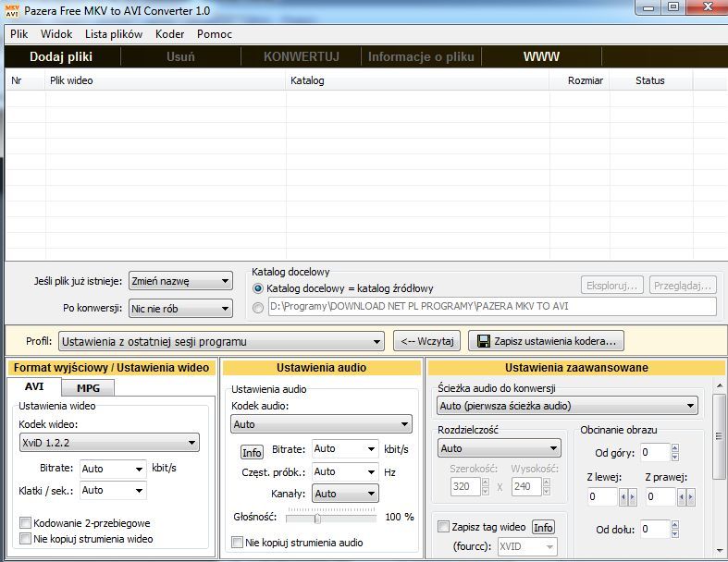728x562 pixels.
Task: Click Info button next to Zapisz tag wideo
Action: point(543,527)
